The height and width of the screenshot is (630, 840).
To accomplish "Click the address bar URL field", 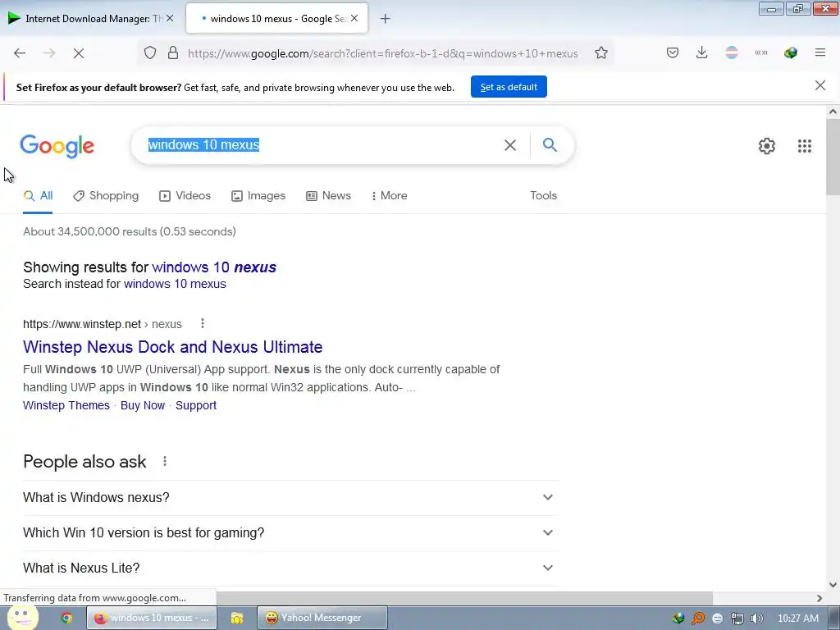I will (x=382, y=53).
